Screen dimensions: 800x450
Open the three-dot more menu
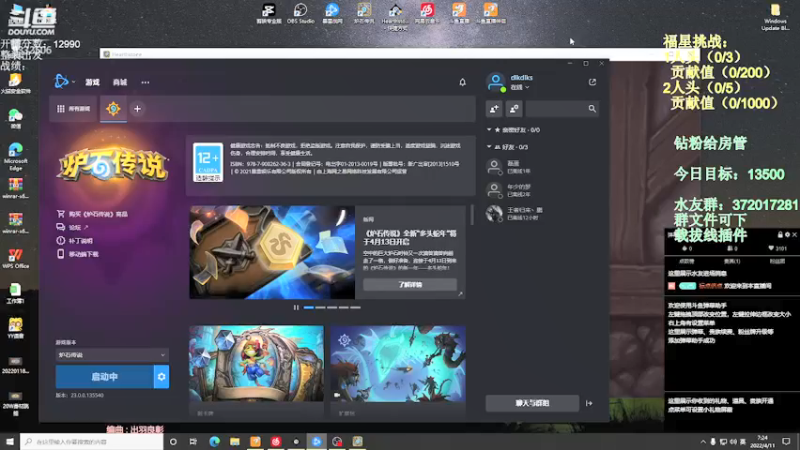tap(145, 82)
